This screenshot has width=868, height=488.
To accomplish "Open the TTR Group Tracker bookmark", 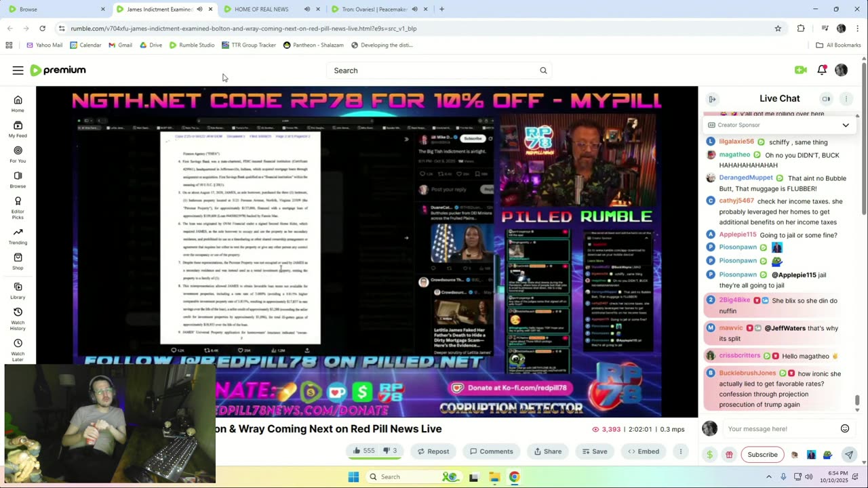I will (x=249, y=45).
